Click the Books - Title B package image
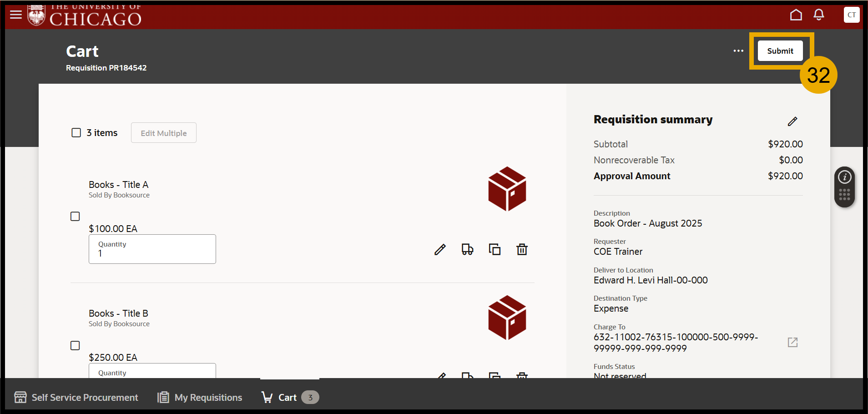This screenshot has width=868, height=414. tap(507, 318)
